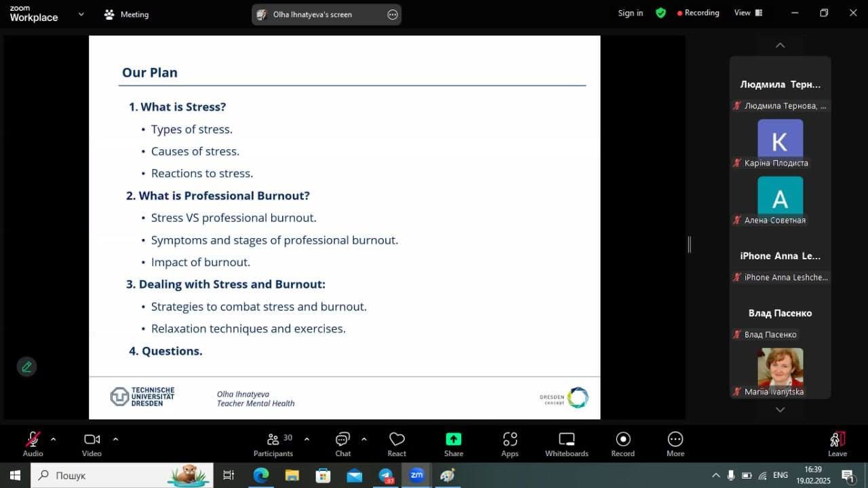This screenshot has height=488, width=868.
Task: Open the battery status tray icon
Action: pyautogui.click(x=747, y=475)
